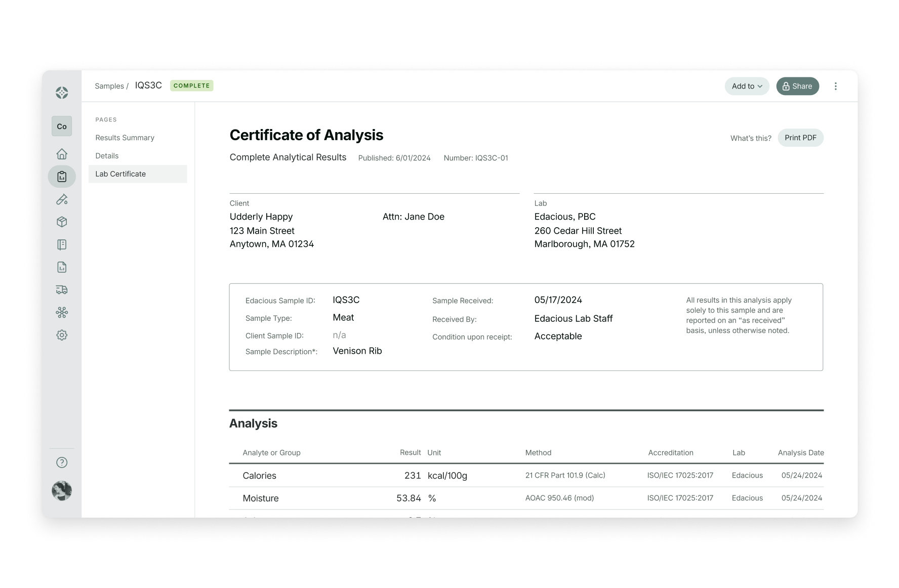This screenshot has width=899, height=588.
Task: Click Condition value Acceptable
Action: (558, 337)
